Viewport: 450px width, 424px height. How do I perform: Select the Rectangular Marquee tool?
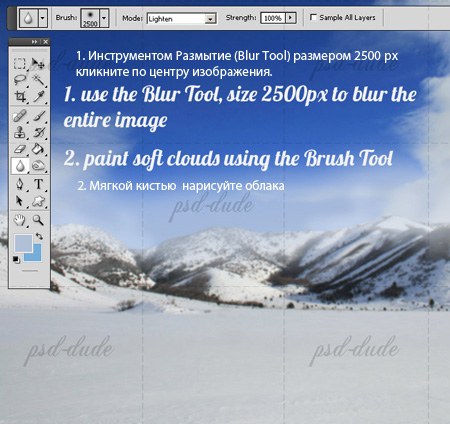pos(20,63)
